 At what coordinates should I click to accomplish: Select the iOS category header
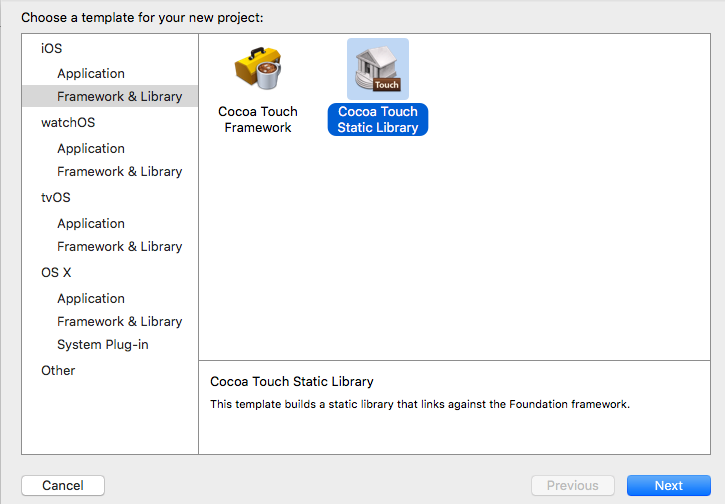tap(52, 48)
